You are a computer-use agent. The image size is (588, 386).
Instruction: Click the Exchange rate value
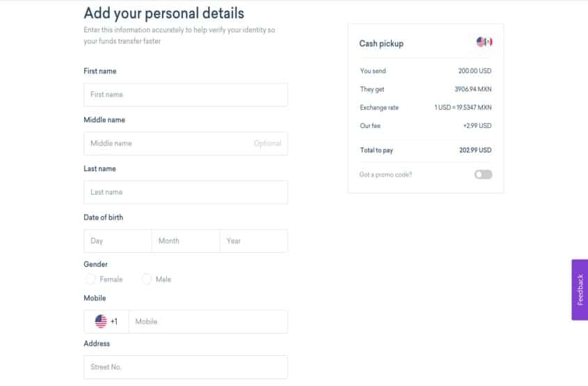point(463,108)
